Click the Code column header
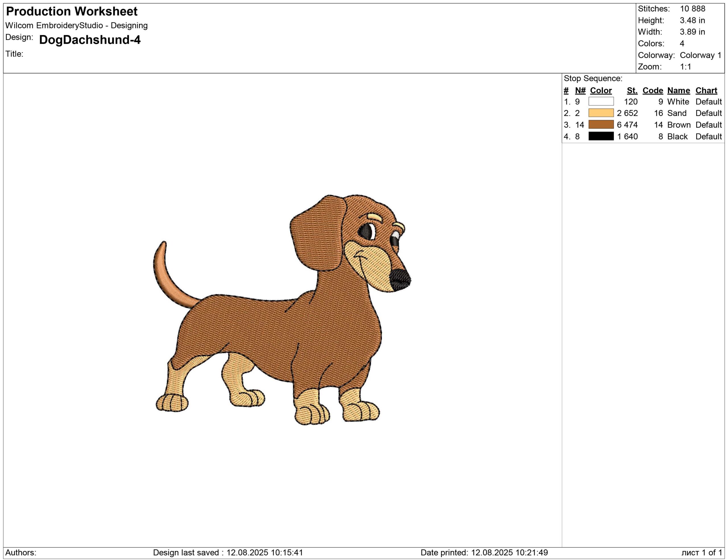 pos(653,91)
